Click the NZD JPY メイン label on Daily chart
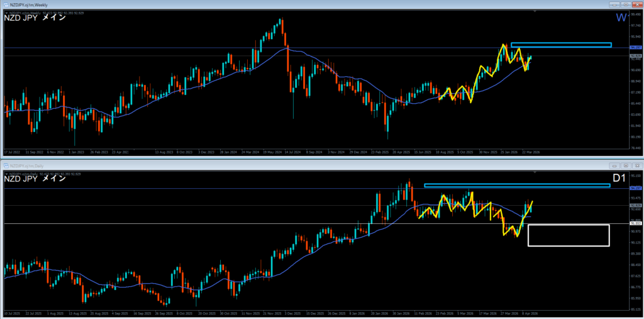This screenshot has height=319, width=644. 35,179
